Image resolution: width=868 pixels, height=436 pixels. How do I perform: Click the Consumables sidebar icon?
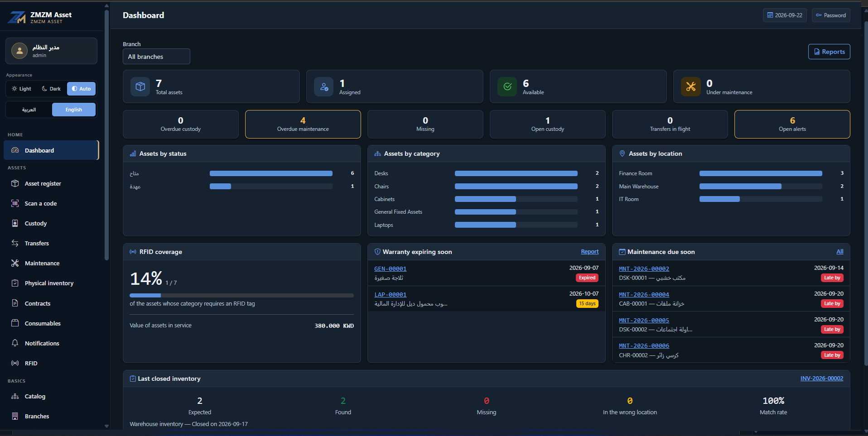pyautogui.click(x=15, y=323)
